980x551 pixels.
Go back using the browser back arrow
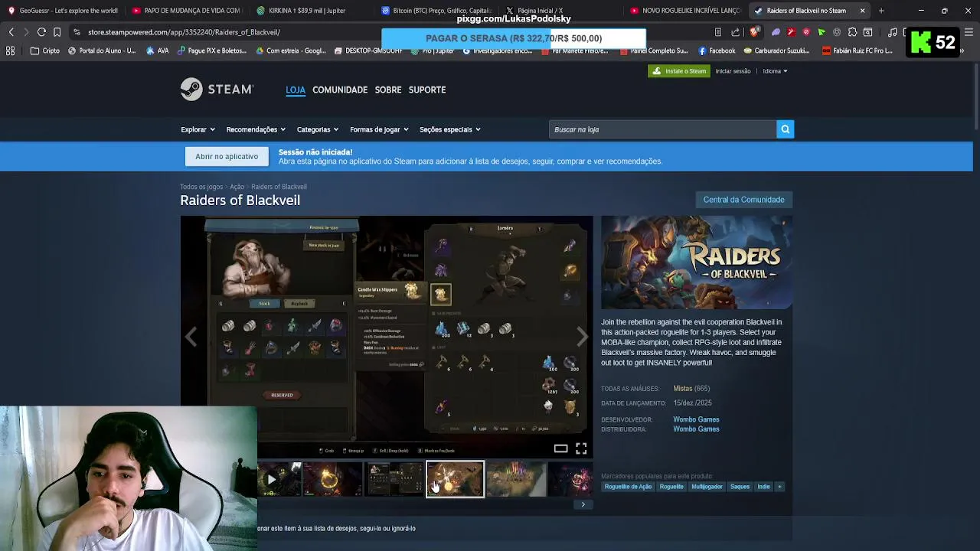11,32
